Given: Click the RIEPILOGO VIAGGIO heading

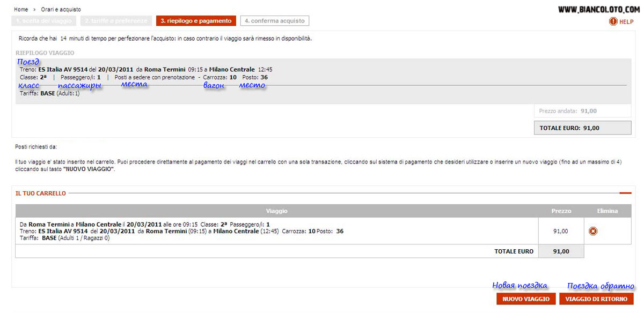Looking at the screenshot, I should 45,53.
